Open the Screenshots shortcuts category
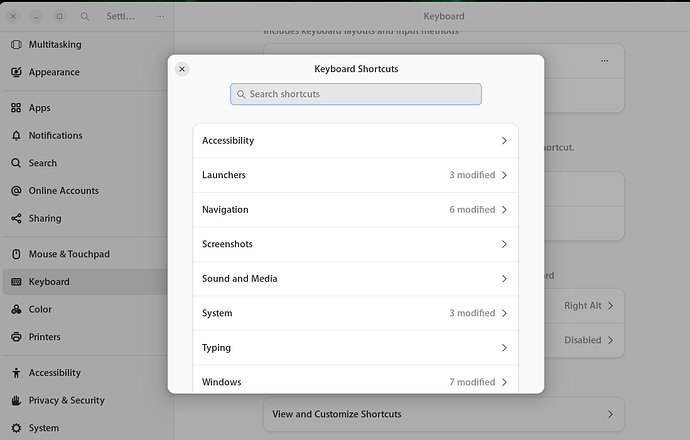 tap(355, 244)
